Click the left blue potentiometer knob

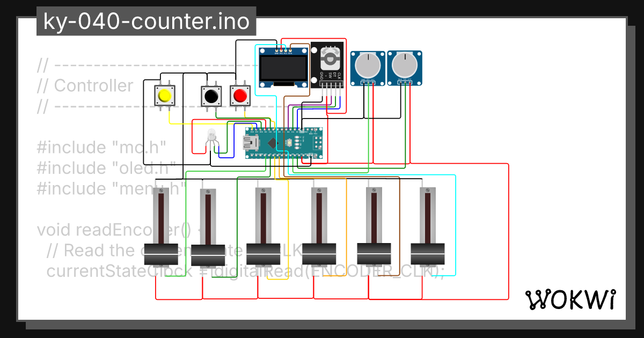point(368,64)
